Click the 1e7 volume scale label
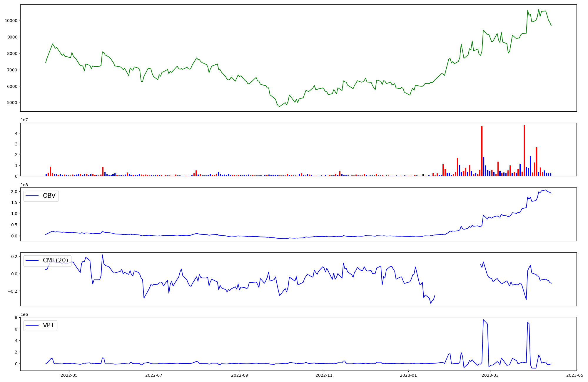588x382 pixels. point(24,120)
